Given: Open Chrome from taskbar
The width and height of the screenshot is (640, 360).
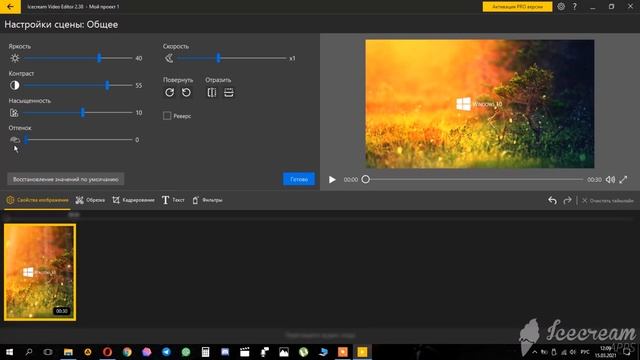Looking at the screenshot, I should pos(127,352).
